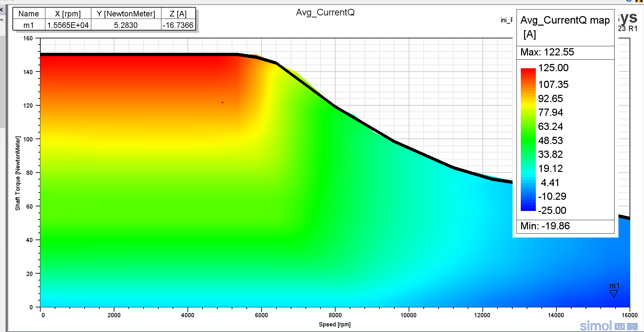Click the Avg_CurrentQ plot title
Image resolution: width=644 pixels, height=332 pixels.
(x=325, y=12)
